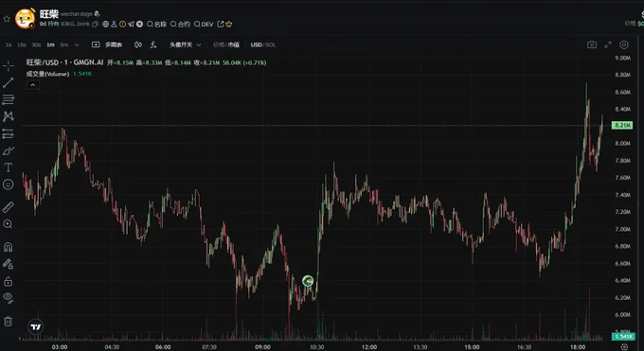Select the 1m timeframe
This screenshot has height=351, width=644.
click(x=50, y=44)
